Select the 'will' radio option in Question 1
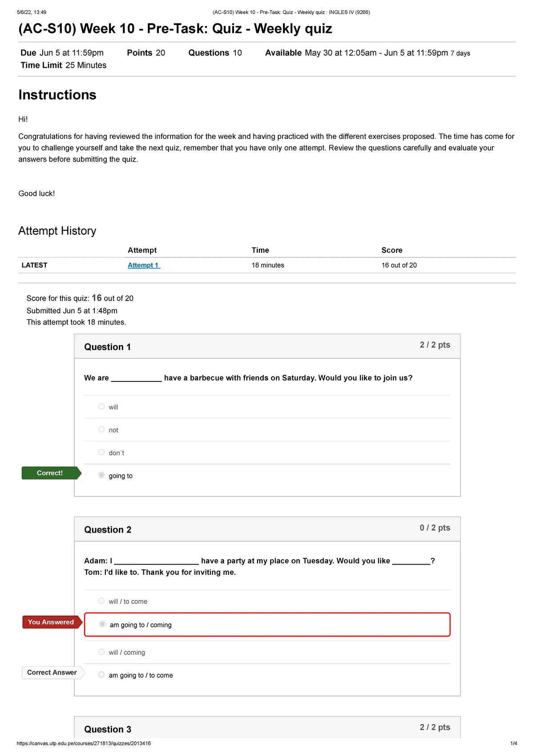Viewport: 534px width, 756px height. [101, 406]
